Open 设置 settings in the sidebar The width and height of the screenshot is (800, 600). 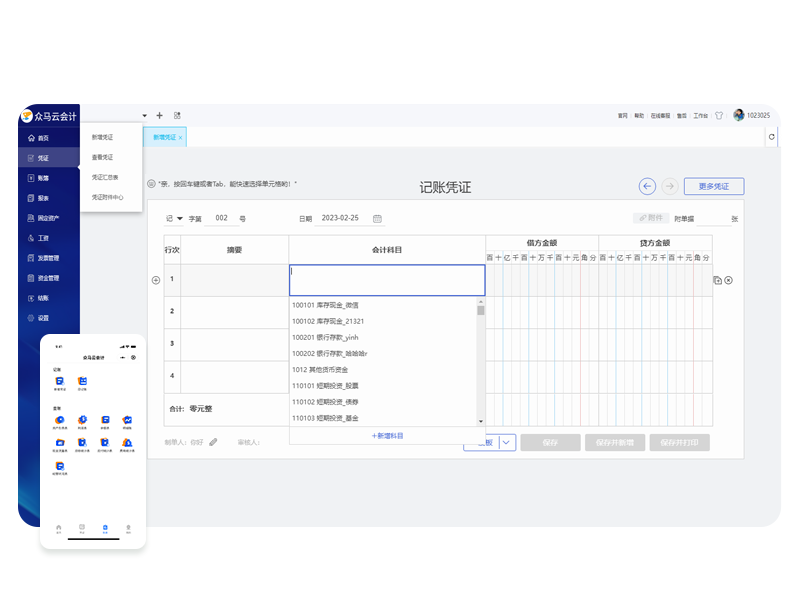tap(39, 318)
